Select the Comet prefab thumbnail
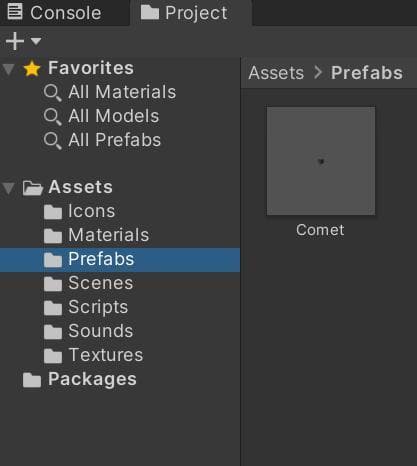Viewport: 417px width, 466px height. coord(321,161)
